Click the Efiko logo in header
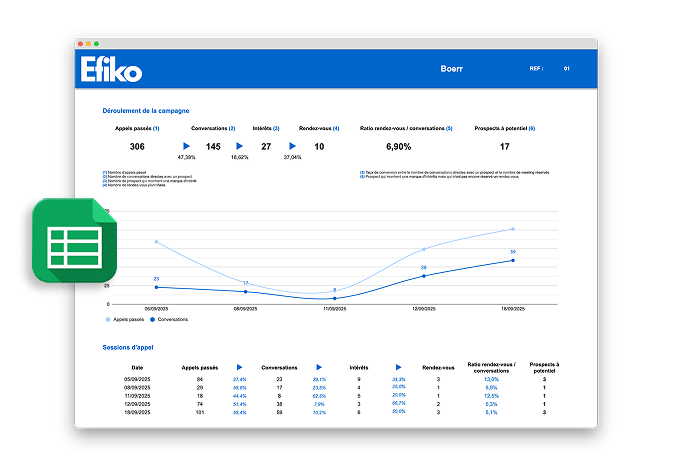The width and height of the screenshot is (673, 467). pyautogui.click(x=112, y=70)
